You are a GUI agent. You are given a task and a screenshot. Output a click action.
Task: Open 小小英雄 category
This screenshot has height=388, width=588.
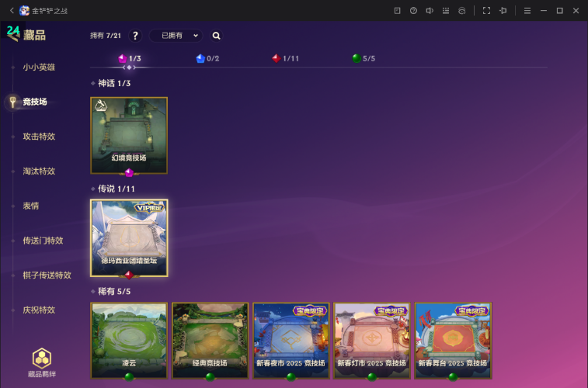(x=39, y=67)
